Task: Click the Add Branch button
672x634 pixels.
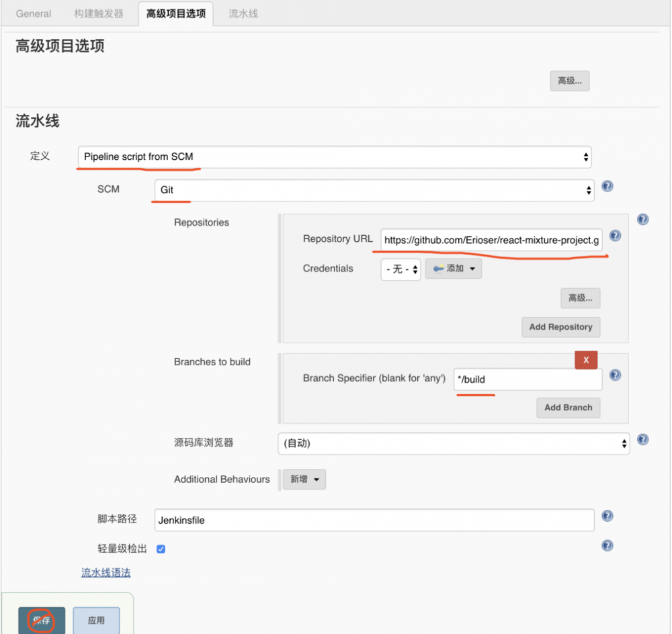Action: [569, 408]
